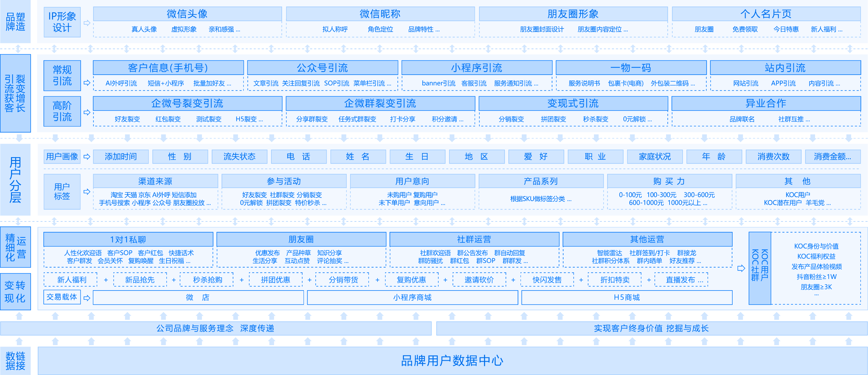Click the arrow beside 用户标签
Image resolution: width=868 pixels, height=375 pixels.
87,192
